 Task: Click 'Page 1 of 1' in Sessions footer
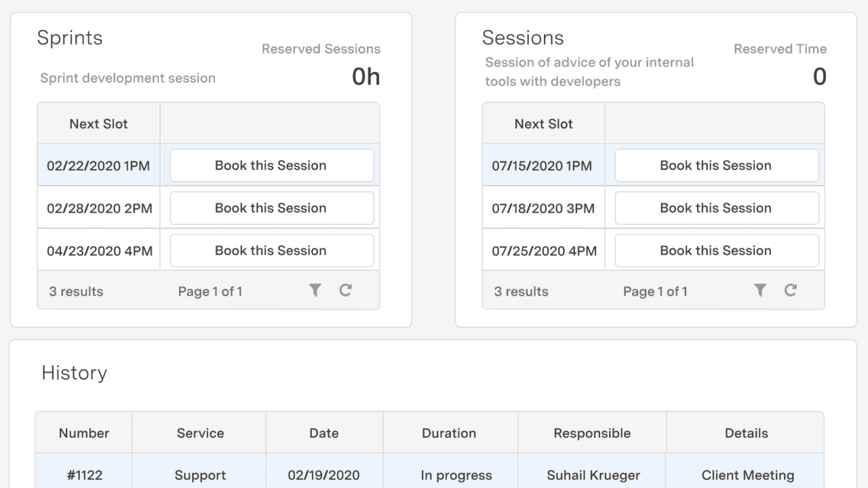[655, 291]
